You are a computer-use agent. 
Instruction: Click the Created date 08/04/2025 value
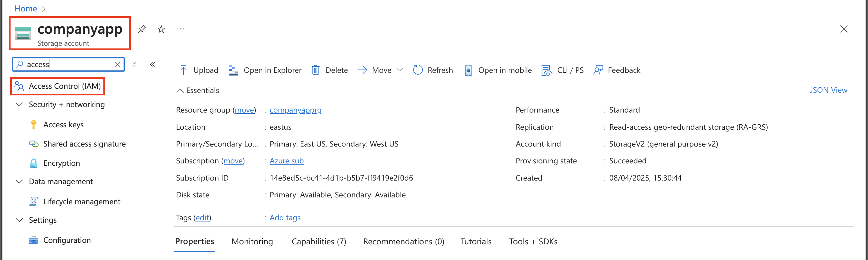[x=645, y=178]
